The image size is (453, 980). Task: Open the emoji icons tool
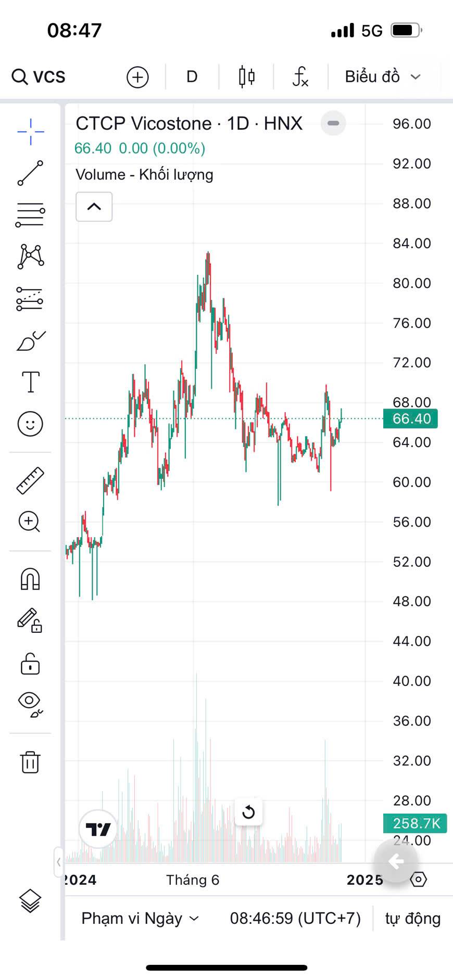[x=30, y=424]
